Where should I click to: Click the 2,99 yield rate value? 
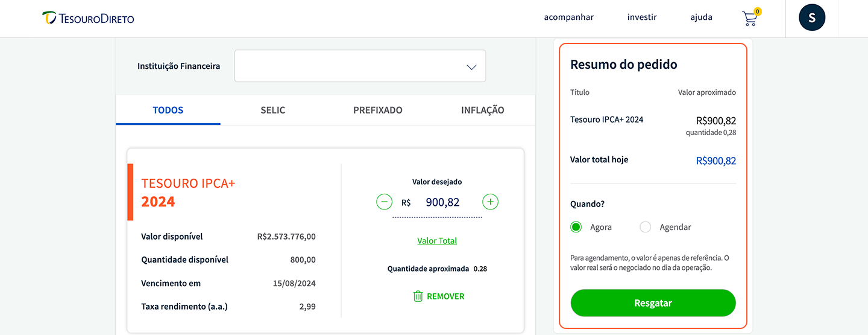pyautogui.click(x=307, y=307)
